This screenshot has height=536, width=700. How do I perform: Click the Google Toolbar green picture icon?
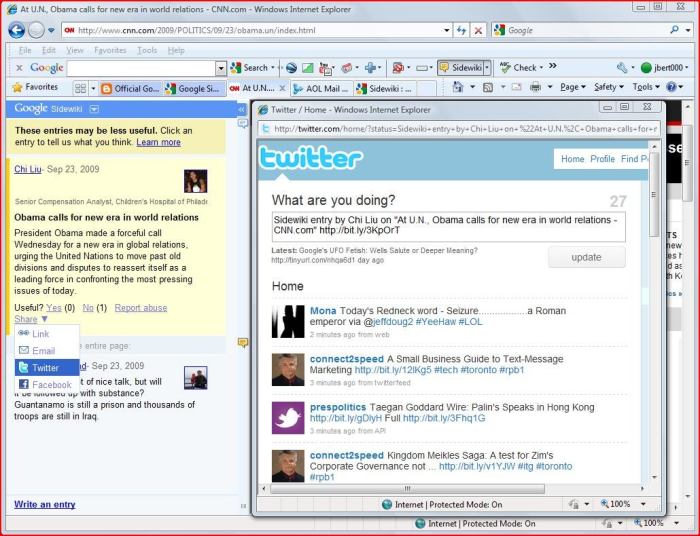point(308,68)
